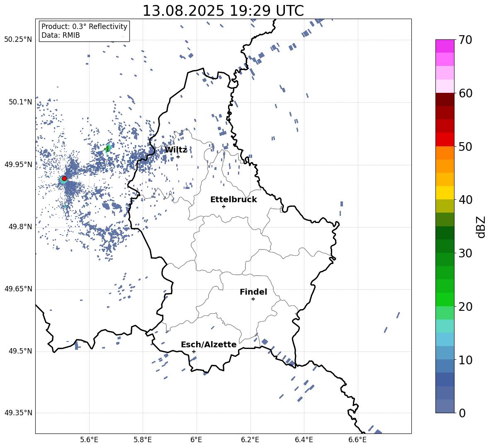Click the Esch/Alzette city label
This screenshot has height=448, width=491.
209,344
